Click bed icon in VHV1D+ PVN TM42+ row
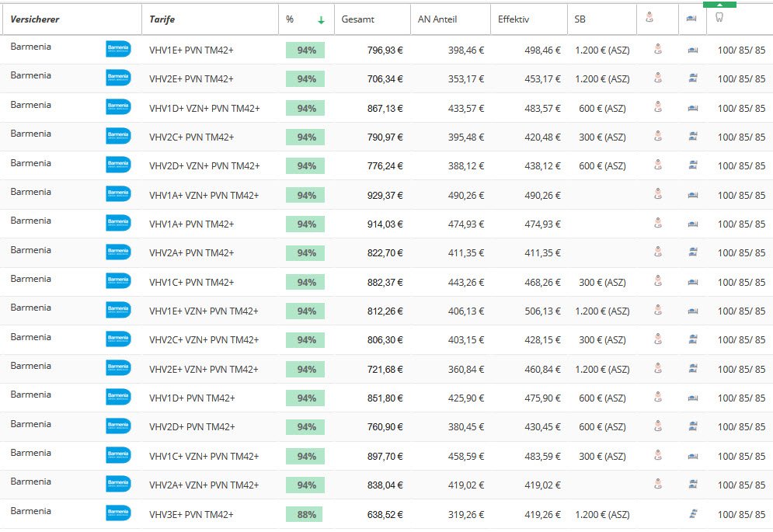Screen dimensions: 773x532 (x=692, y=398)
